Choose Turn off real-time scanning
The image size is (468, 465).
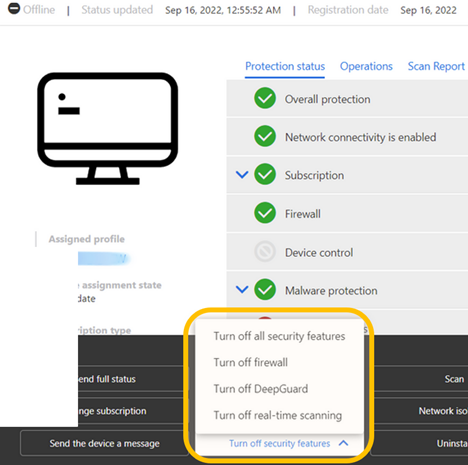pos(278,415)
